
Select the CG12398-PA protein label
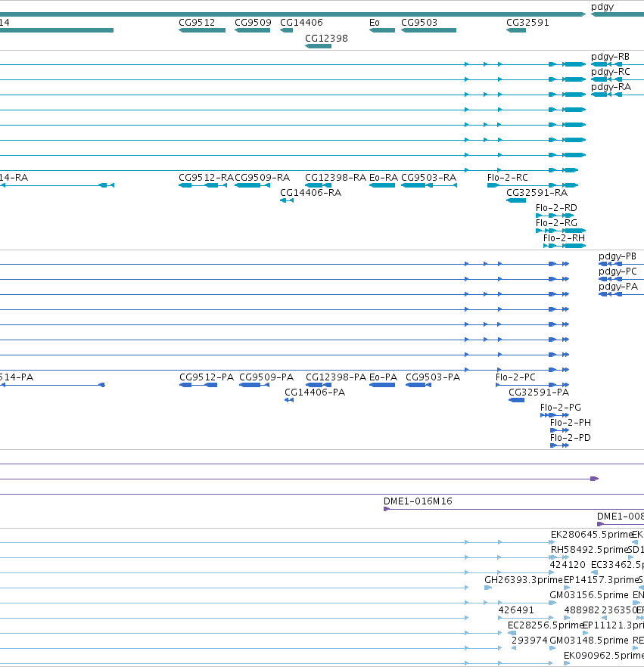click(336, 377)
